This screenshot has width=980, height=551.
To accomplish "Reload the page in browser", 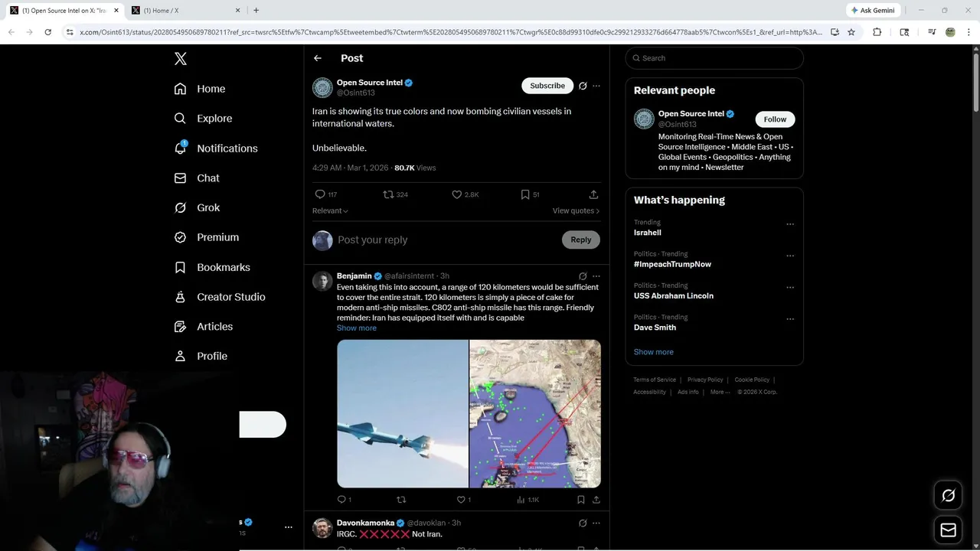I will [47, 32].
